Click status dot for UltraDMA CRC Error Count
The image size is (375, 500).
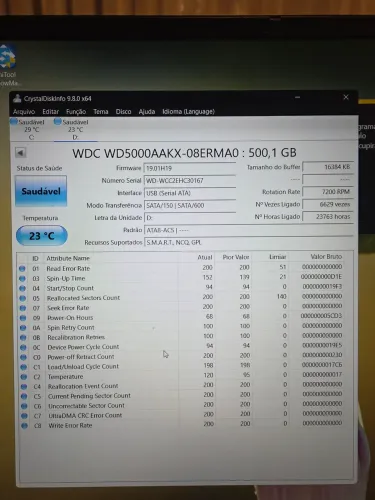click(24, 416)
